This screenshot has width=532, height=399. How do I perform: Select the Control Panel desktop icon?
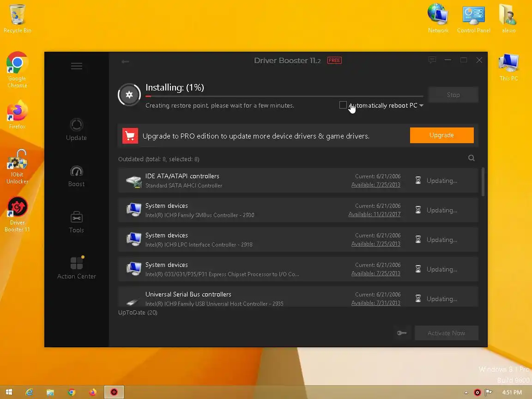(474, 18)
